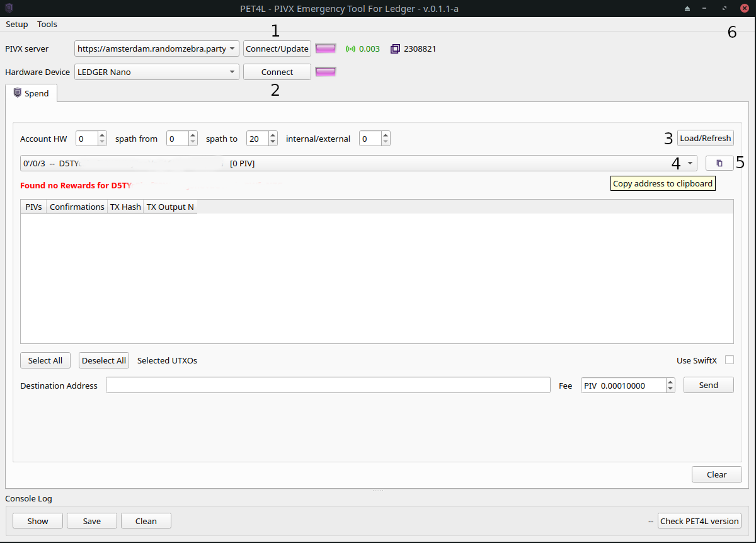Open the Hardware Device dropdown
756x543 pixels.
click(232, 72)
